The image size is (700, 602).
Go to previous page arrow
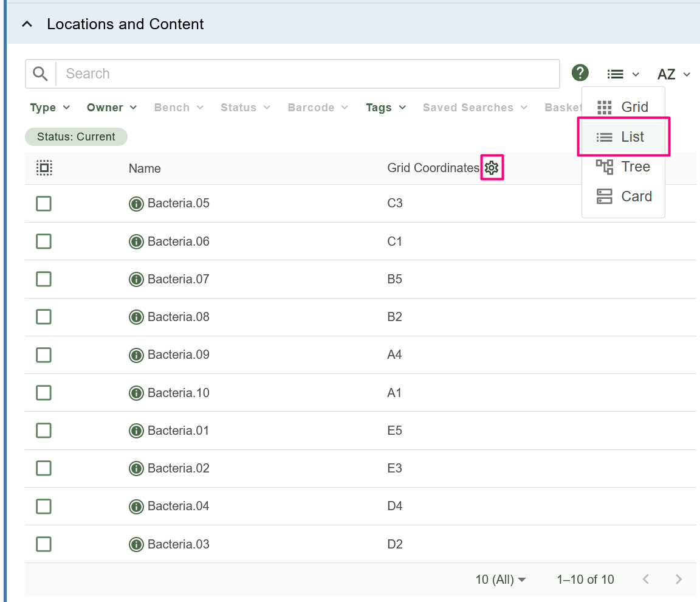click(646, 580)
